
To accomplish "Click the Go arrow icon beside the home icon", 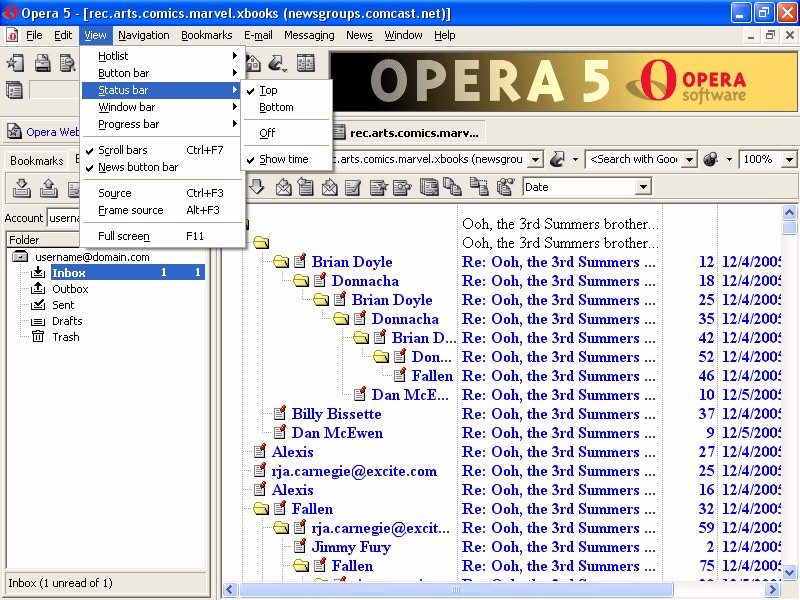I will 277,63.
